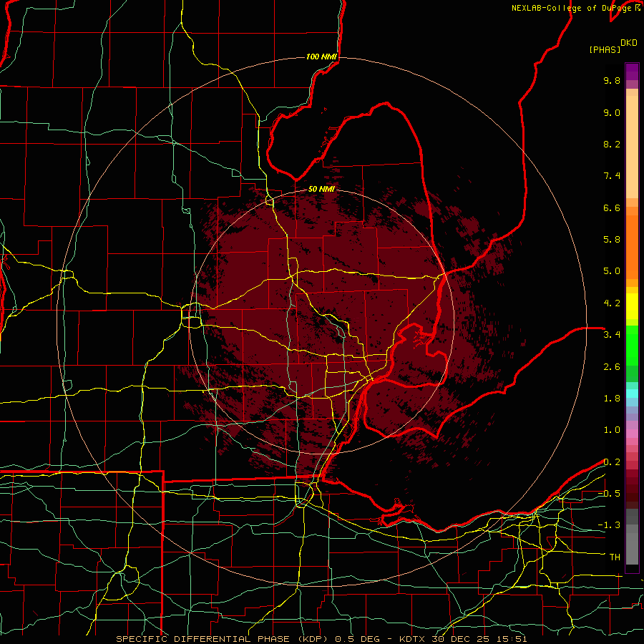Click the 3.4 scale value
Viewport: 644px width, 644px height.
tap(612, 335)
